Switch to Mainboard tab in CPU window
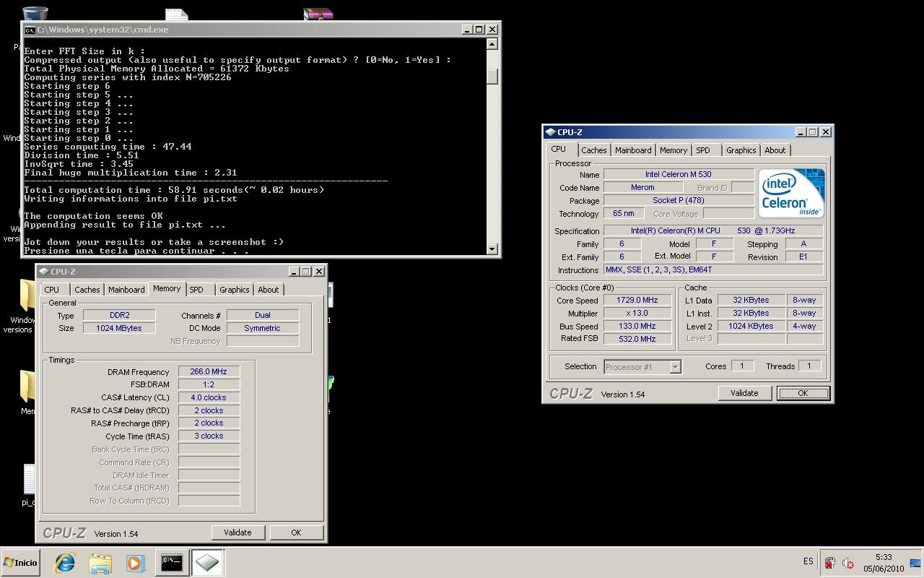Image resolution: width=924 pixels, height=578 pixels. click(633, 150)
